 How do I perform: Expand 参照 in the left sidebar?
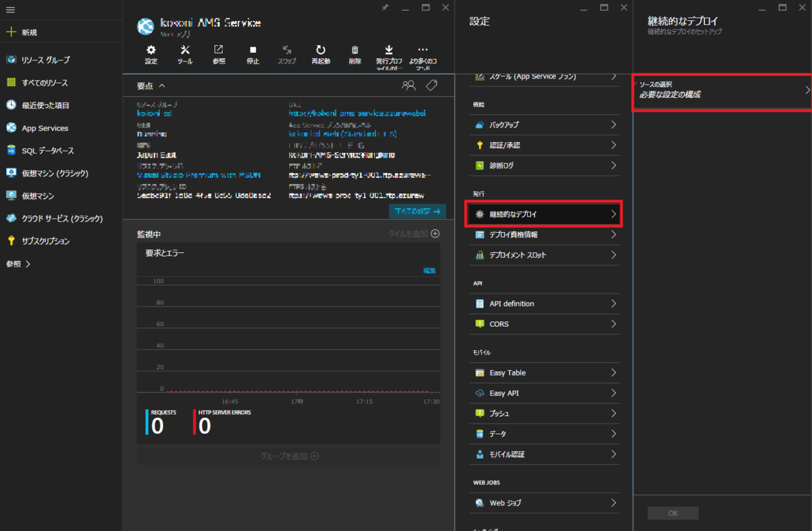click(x=18, y=264)
